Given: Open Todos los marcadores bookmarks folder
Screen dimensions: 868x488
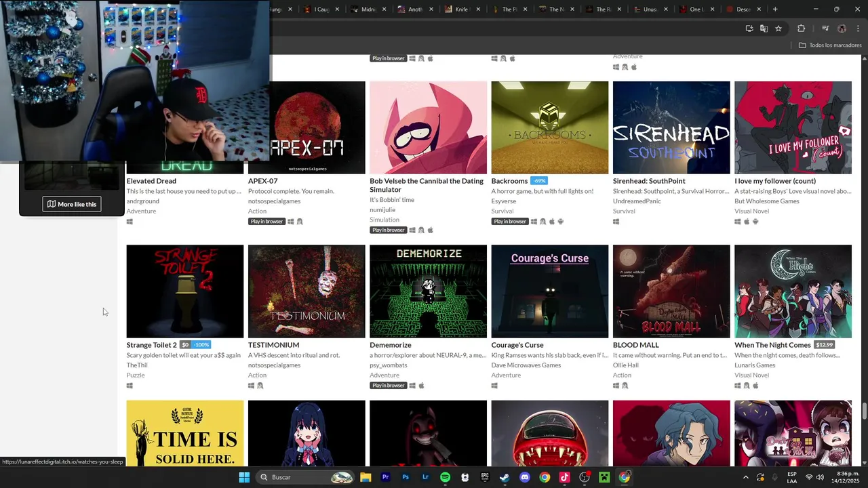Looking at the screenshot, I should pyautogui.click(x=830, y=45).
